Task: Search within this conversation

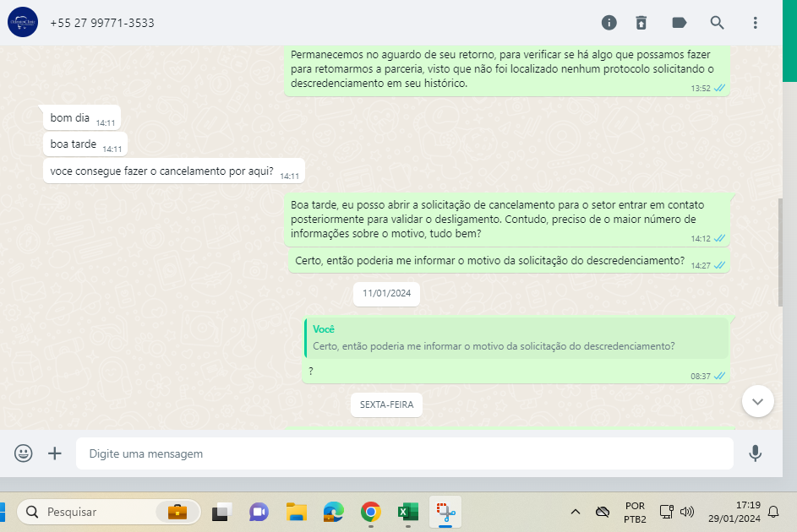Action: 717,22
